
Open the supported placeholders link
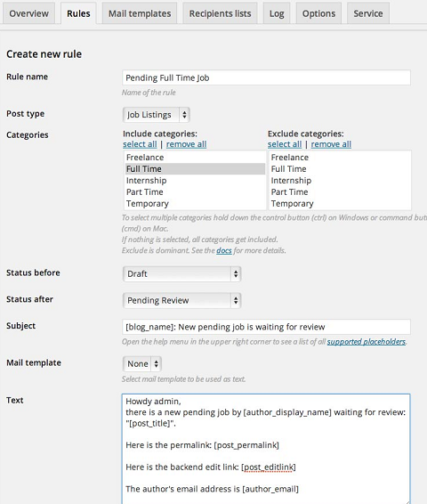coord(367,342)
